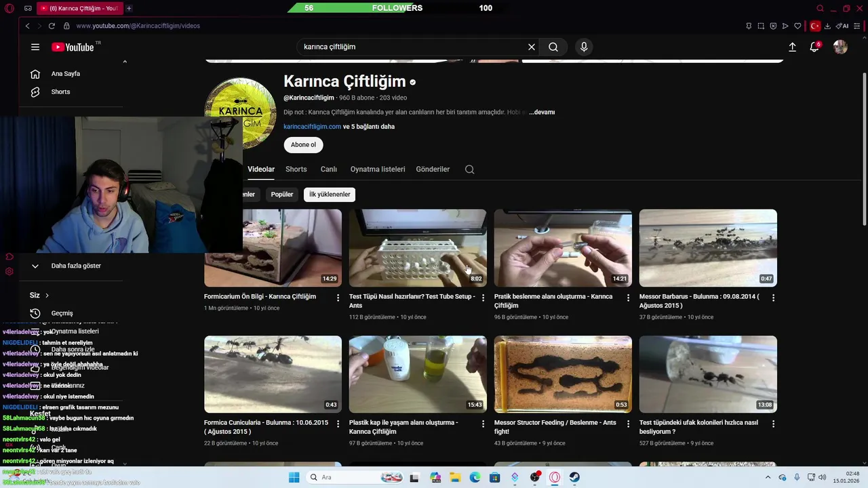Open the player/flow arrow icon in toolbar
Screen dimensions: 868x488
(785, 26)
